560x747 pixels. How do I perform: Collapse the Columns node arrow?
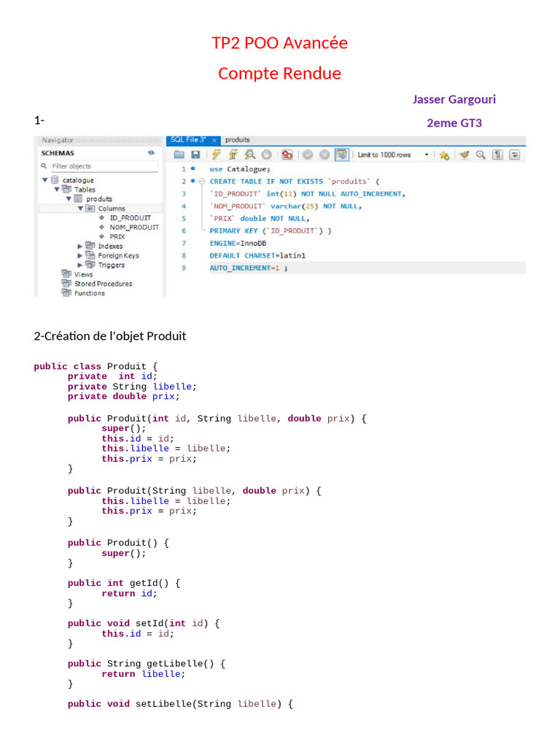tap(80, 208)
